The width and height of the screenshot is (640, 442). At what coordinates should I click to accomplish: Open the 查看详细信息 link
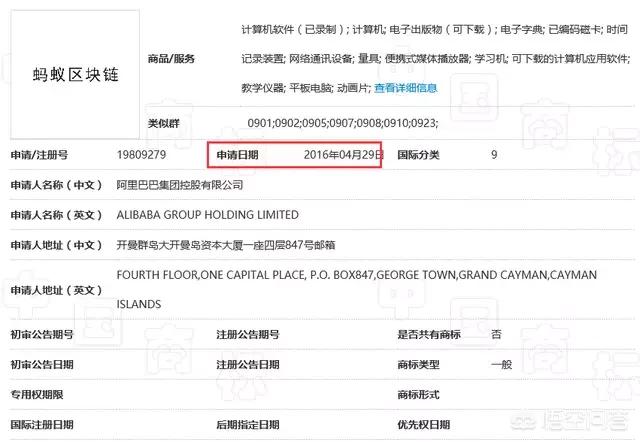(x=405, y=88)
